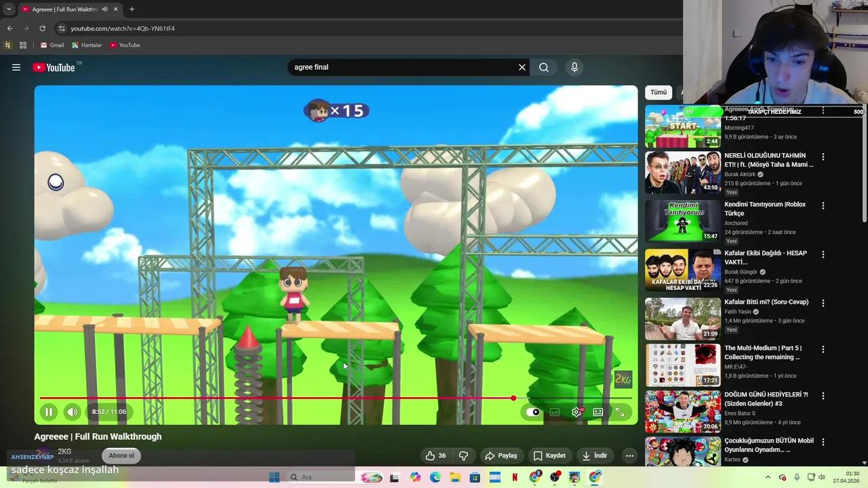Image resolution: width=868 pixels, height=488 pixels.
Task: Seek using the red progress bar scrubber
Action: coord(513,399)
